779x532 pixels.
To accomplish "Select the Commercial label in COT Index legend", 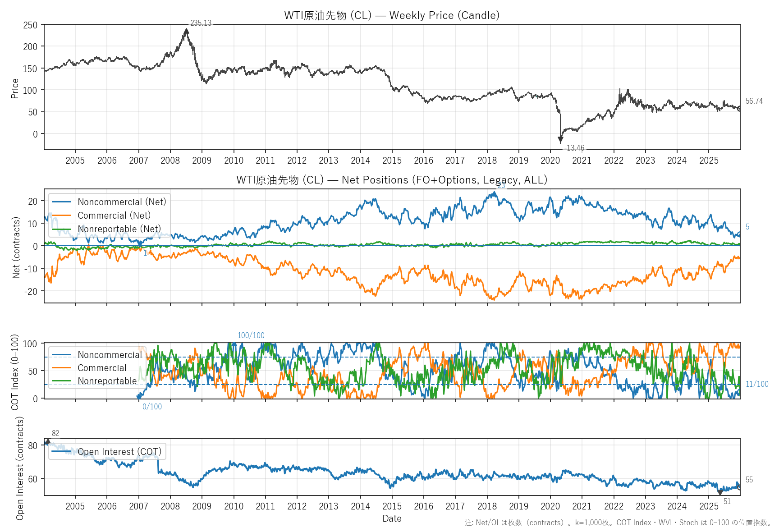I will point(102,368).
